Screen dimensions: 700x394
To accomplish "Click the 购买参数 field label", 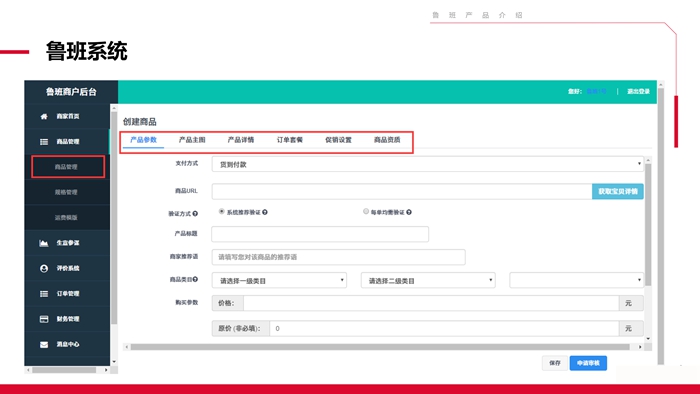I will (187, 303).
